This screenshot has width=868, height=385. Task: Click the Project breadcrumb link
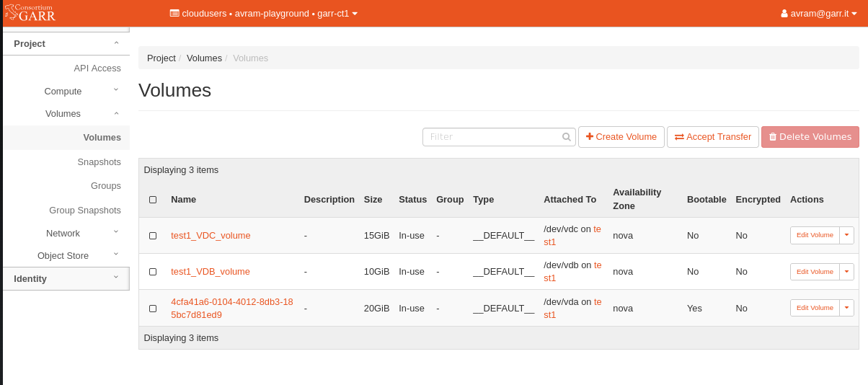click(x=161, y=58)
